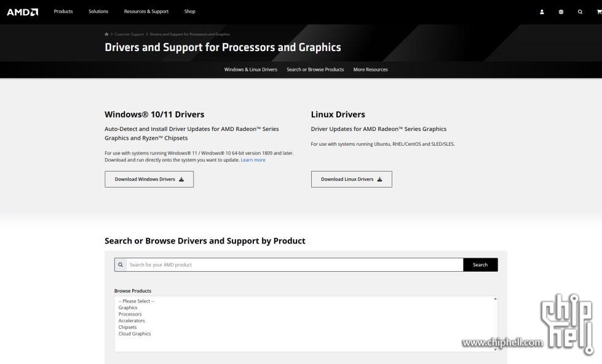Viewport: 602px width, 364px height.
Task: Click the magnifier icon in product search box
Action: coord(121,265)
